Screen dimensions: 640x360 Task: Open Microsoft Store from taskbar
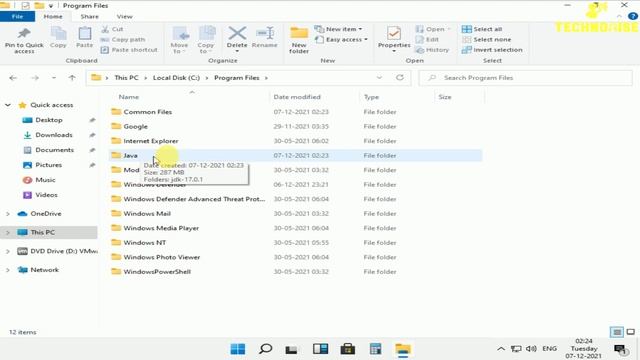347,349
